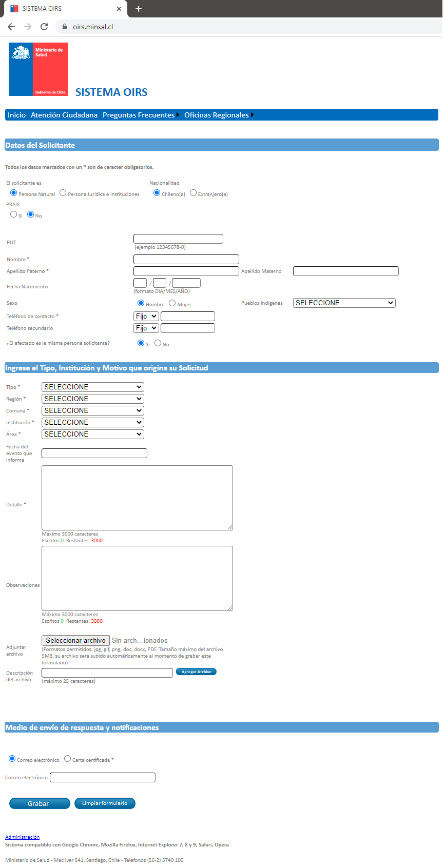Click into the RUT input field
Image resolution: width=445 pixels, height=868 pixels.
[x=178, y=239]
